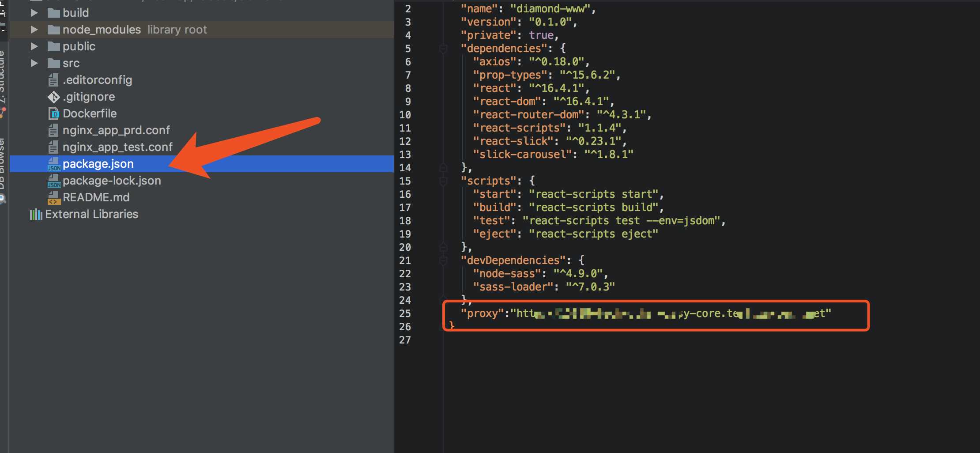Expand the node_modules folder arrow

pyautogui.click(x=34, y=30)
